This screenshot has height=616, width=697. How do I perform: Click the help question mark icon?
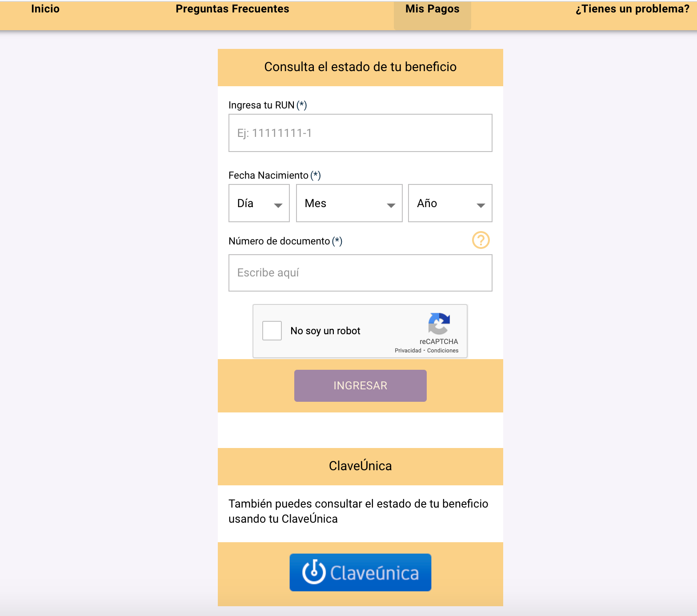coord(481,240)
